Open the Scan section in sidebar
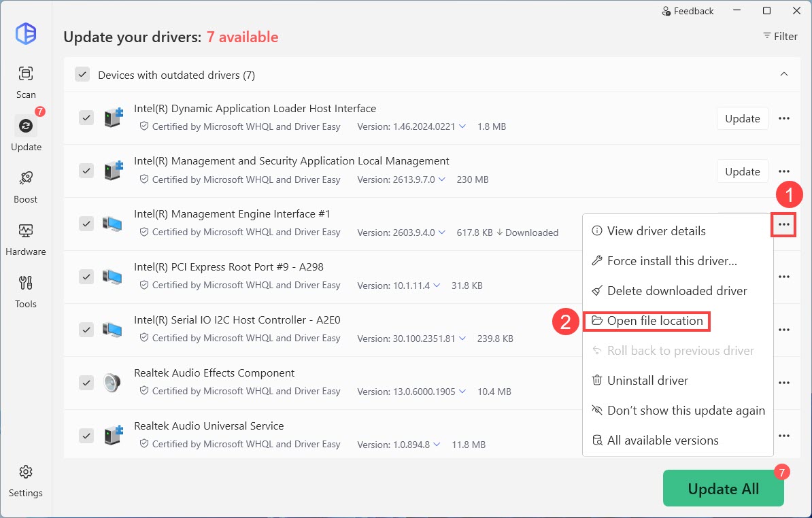The height and width of the screenshot is (518, 812). (x=25, y=82)
